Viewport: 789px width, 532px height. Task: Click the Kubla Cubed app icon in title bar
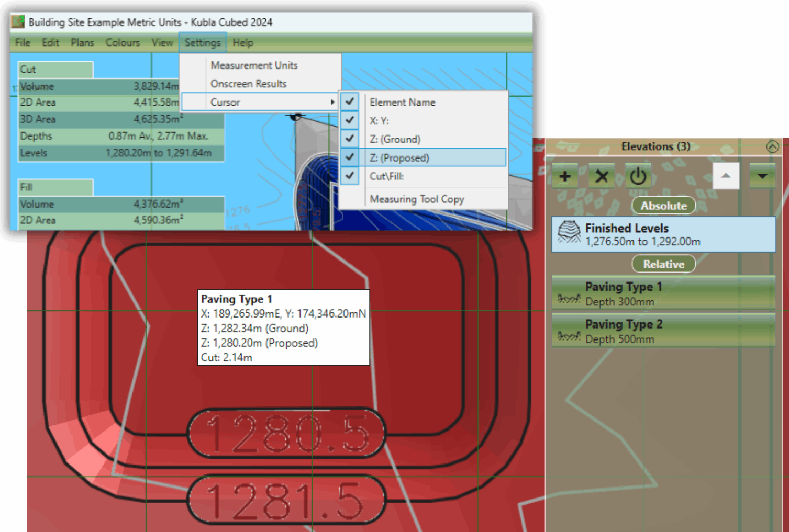click(x=18, y=22)
